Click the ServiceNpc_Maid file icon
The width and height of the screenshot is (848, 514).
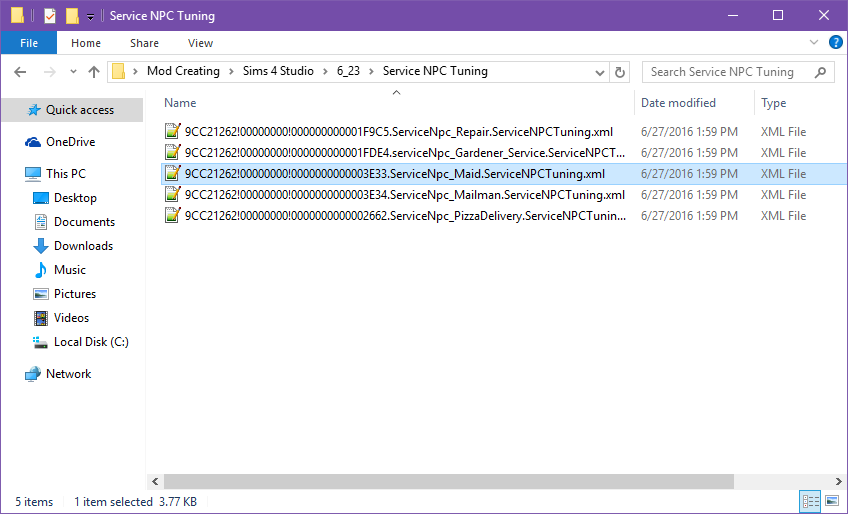173,173
